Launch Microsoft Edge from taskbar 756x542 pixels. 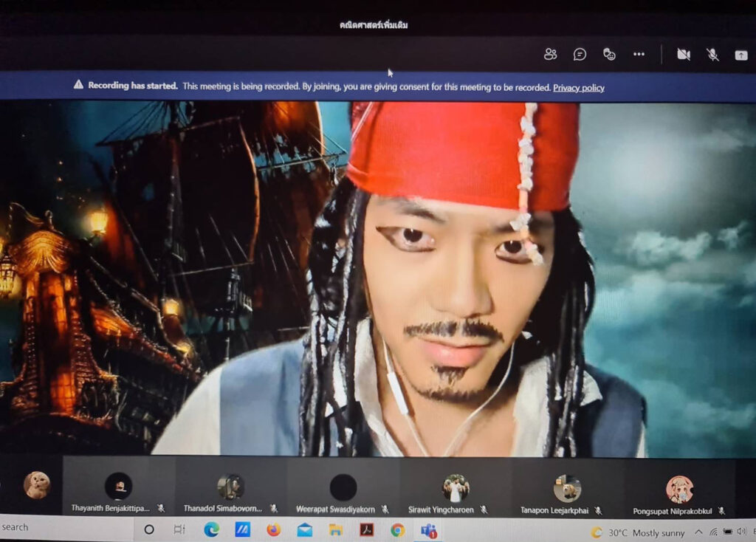coord(211,530)
